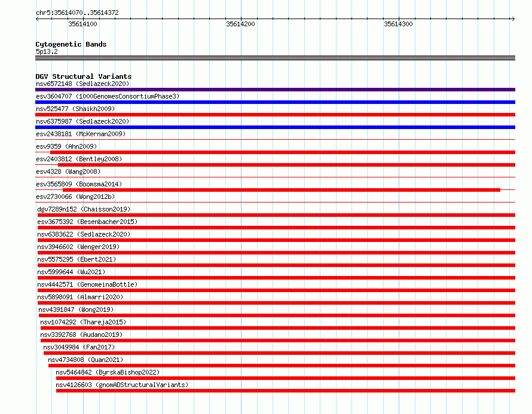Click the 5p13.2 band label
This screenshot has height=414, width=532.
pyautogui.click(x=47, y=51)
